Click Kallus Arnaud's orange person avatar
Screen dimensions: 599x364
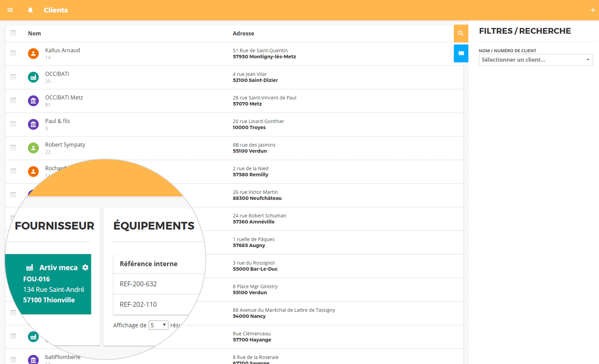33,54
